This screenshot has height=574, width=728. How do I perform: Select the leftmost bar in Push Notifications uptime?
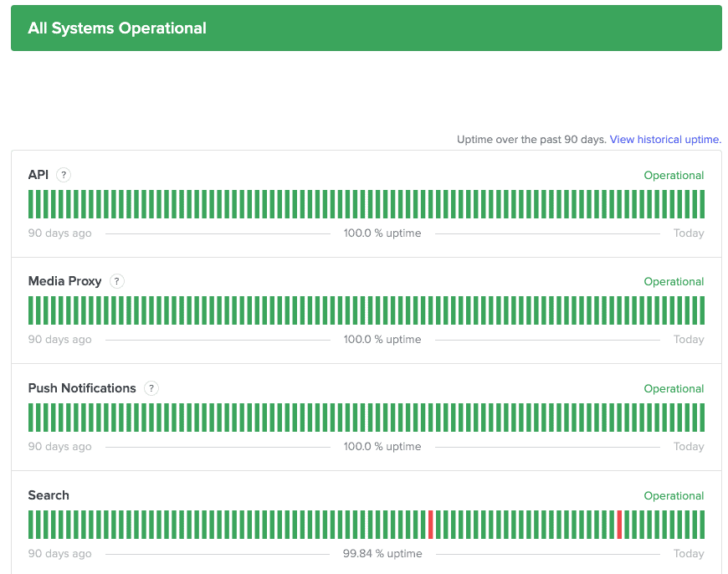(x=31, y=418)
